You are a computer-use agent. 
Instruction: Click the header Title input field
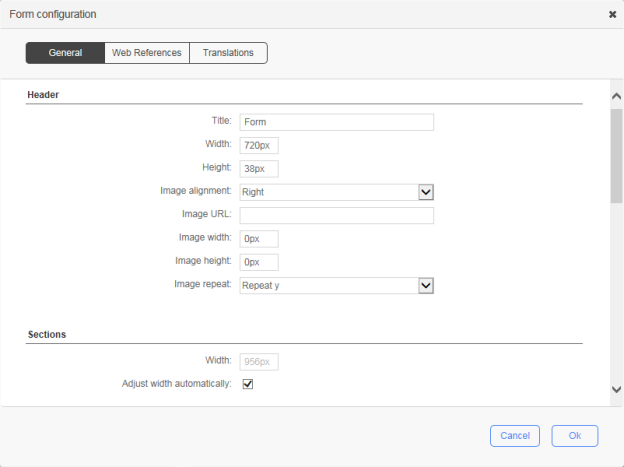coord(336,122)
